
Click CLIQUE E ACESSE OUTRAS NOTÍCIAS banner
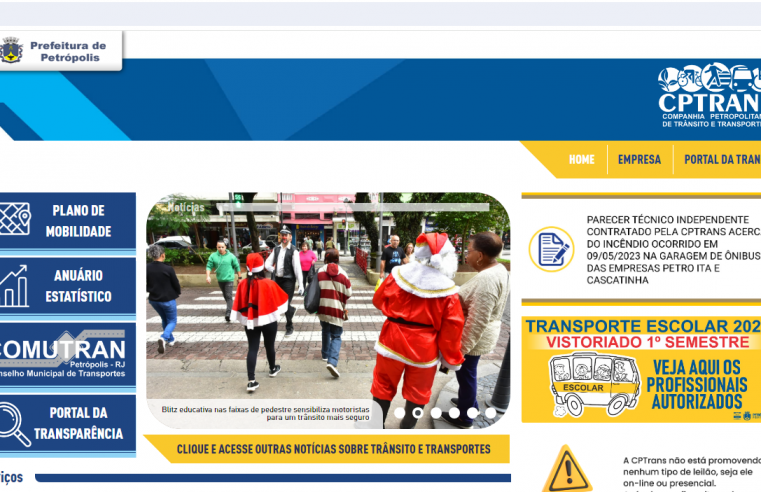(x=328, y=449)
